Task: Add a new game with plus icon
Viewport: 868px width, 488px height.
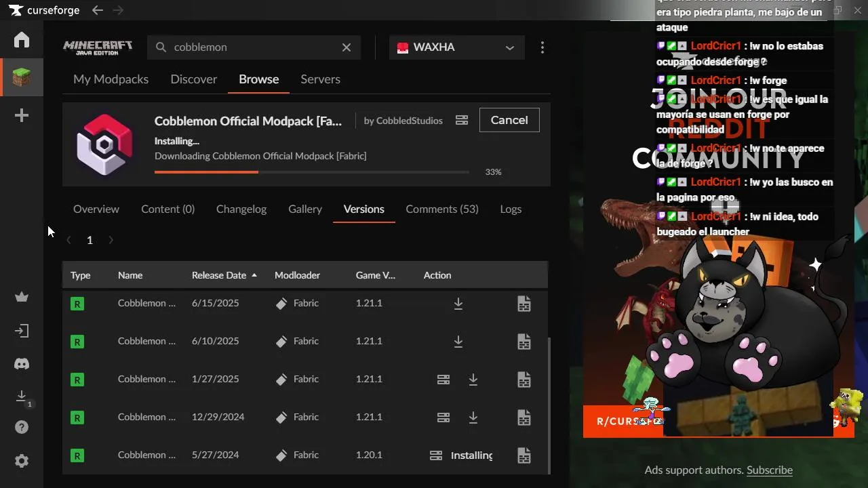Action: tap(22, 115)
